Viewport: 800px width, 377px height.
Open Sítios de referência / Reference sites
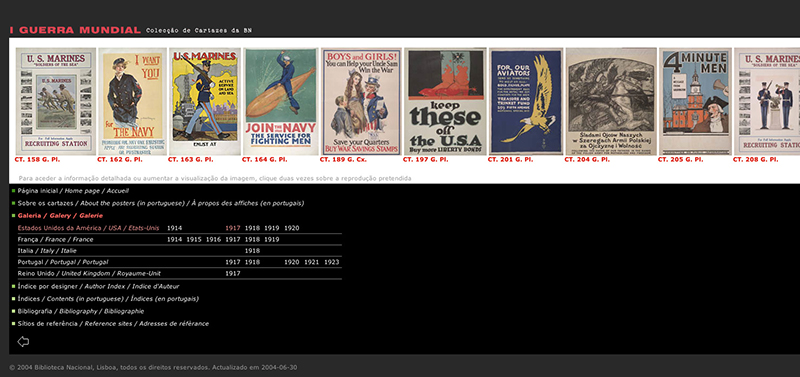tap(113, 323)
